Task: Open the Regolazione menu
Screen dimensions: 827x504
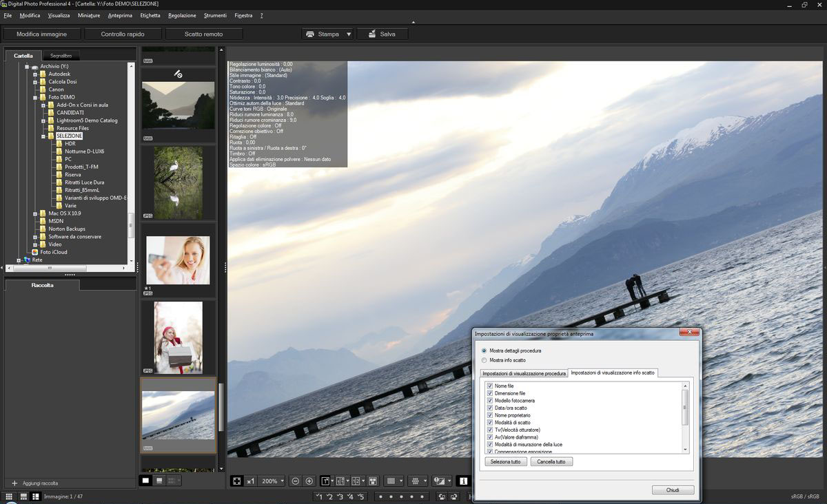Action: (x=182, y=15)
